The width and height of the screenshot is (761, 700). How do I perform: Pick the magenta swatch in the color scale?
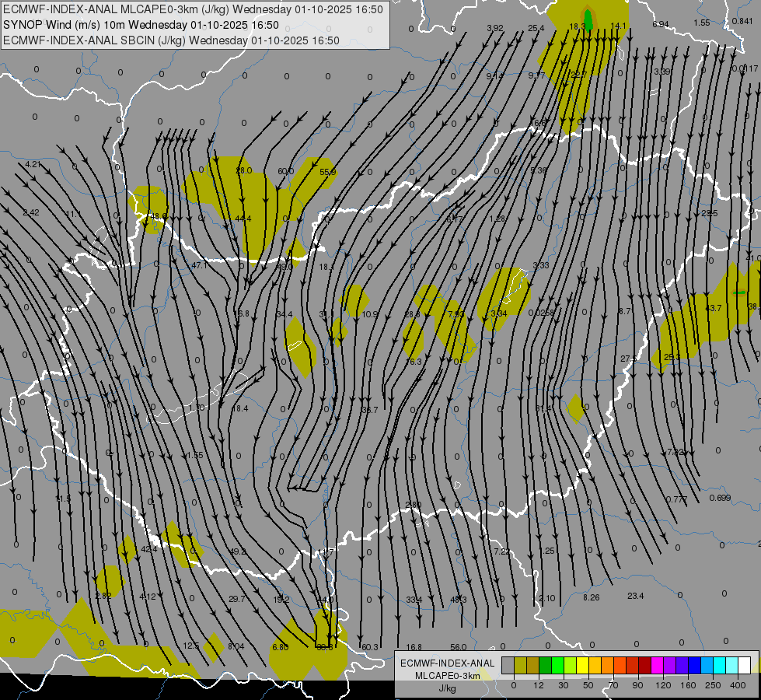click(x=657, y=665)
